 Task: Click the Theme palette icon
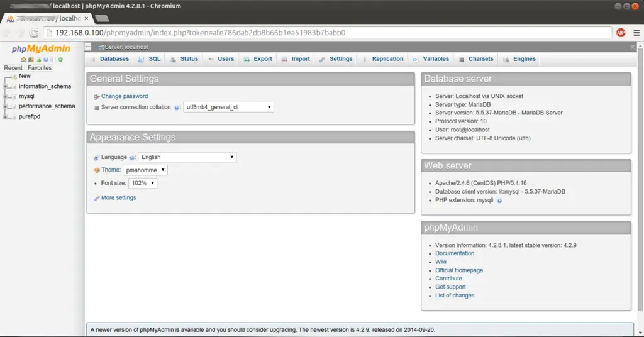click(97, 170)
